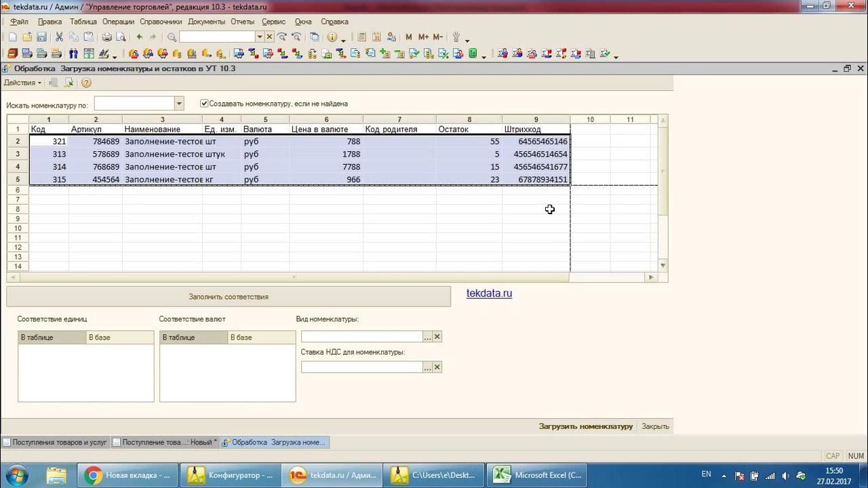Viewport: 868px width, 488px height.
Task: Click the green-arrow load icon next to Действия
Action: coord(68,83)
